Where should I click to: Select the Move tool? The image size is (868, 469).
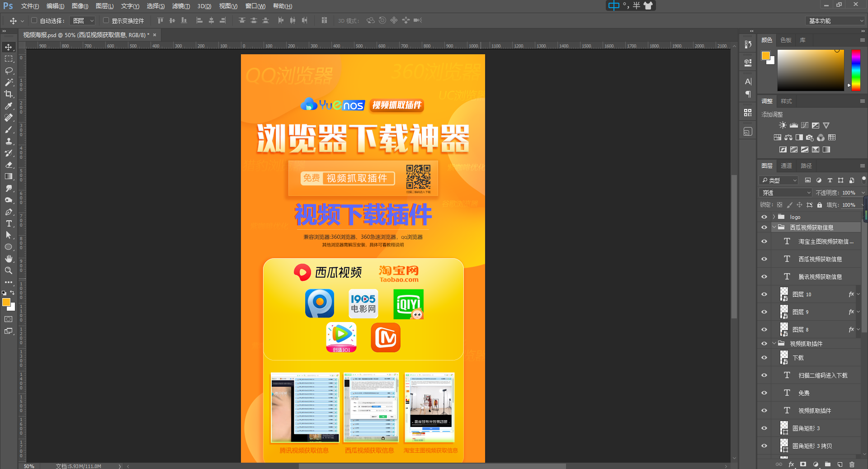9,47
